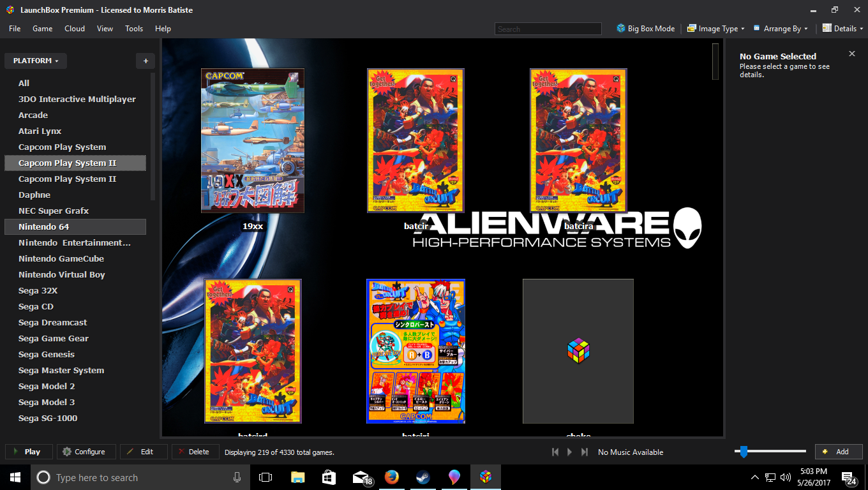Screen dimensions: 868x490
Task: Open the Mail app on taskbar
Action: pos(361,477)
